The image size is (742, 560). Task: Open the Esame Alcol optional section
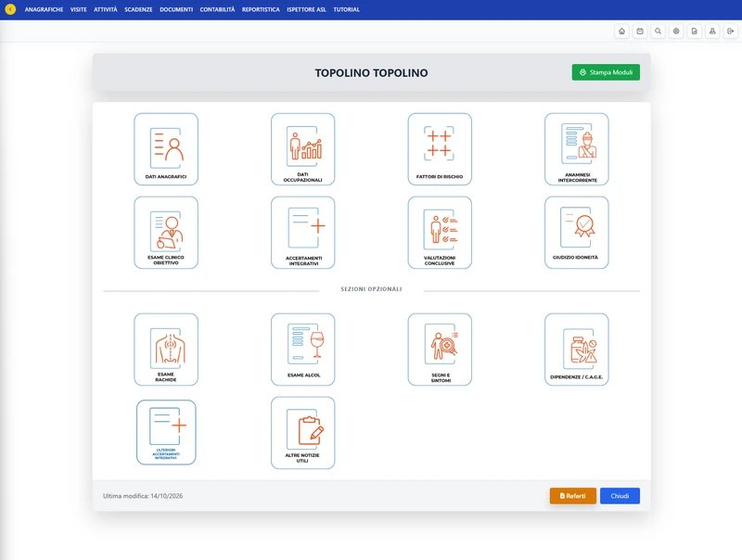click(303, 350)
